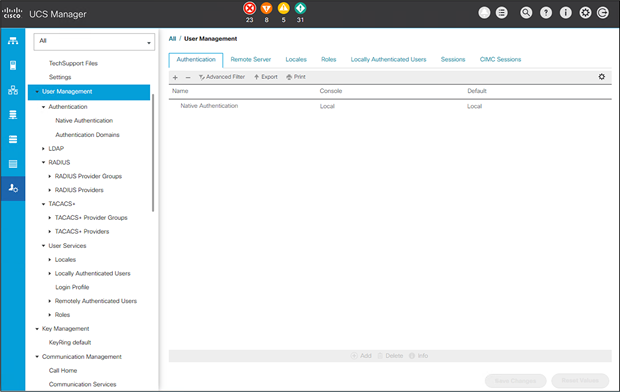Open Call Home in the tree
Viewport: 620px width, 392px height.
[63, 371]
